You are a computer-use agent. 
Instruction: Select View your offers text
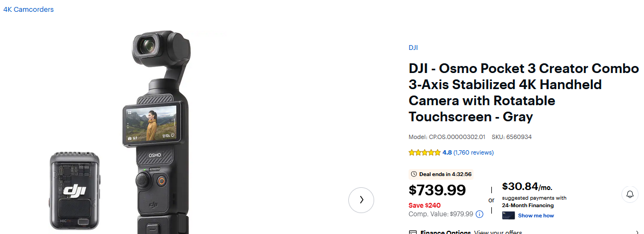[x=497, y=232]
